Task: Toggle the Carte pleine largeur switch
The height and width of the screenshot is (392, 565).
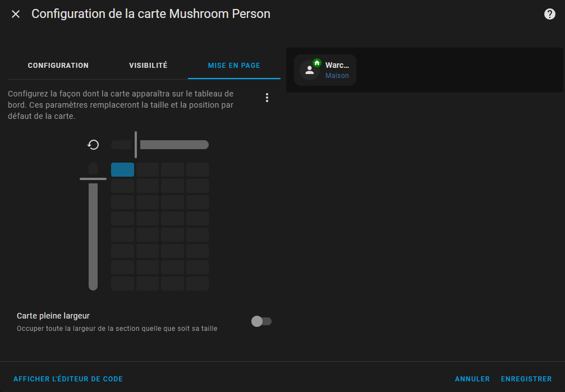Action: click(261, 321)
